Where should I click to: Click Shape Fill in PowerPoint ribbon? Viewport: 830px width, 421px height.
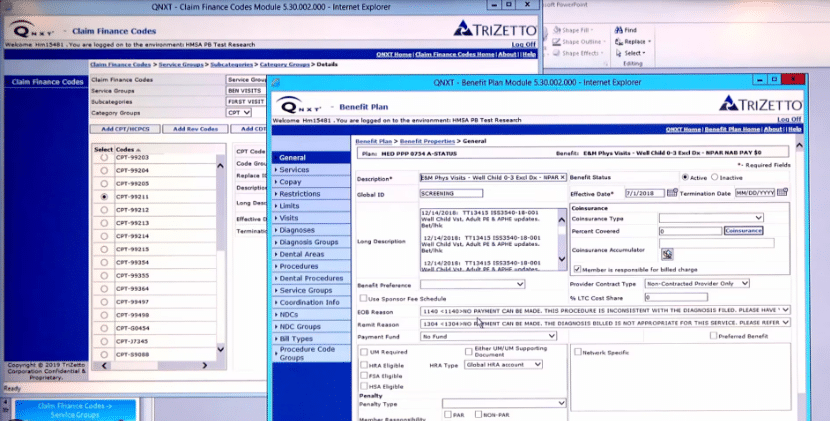(574, 30)
